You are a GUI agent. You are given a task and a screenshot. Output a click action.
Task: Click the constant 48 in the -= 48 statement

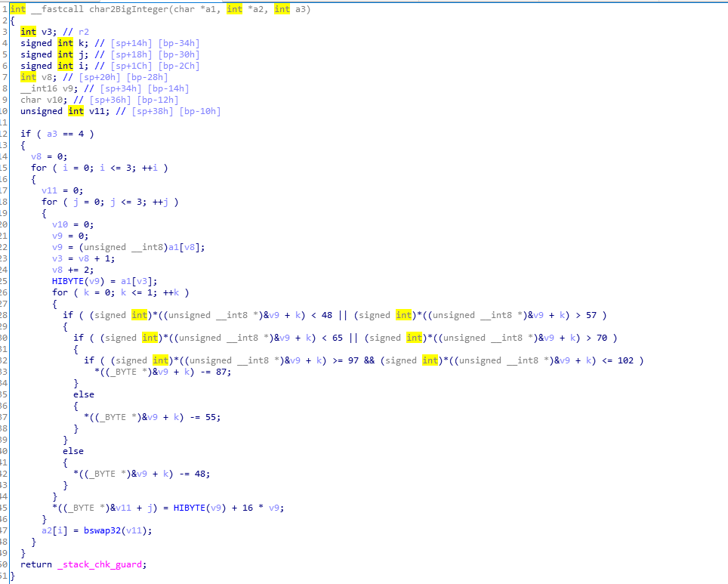point(200,474)
